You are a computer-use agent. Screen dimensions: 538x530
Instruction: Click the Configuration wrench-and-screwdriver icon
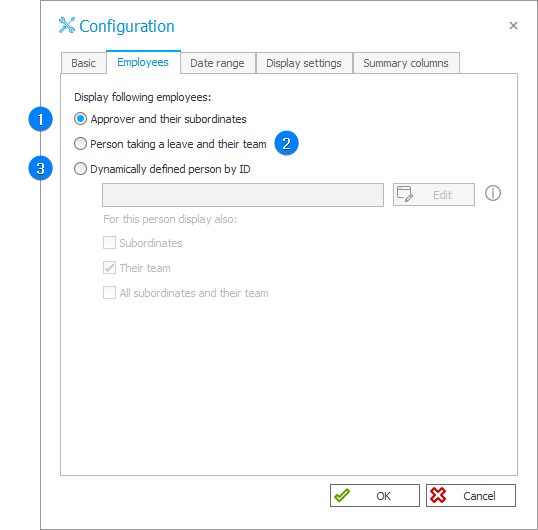(67, 25)
